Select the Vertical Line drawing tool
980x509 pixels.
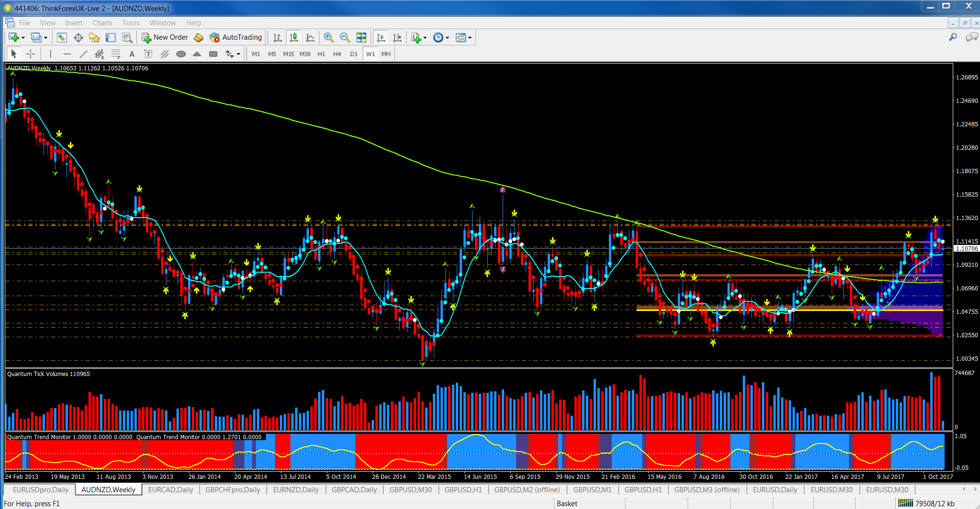[x=50, y=54]
